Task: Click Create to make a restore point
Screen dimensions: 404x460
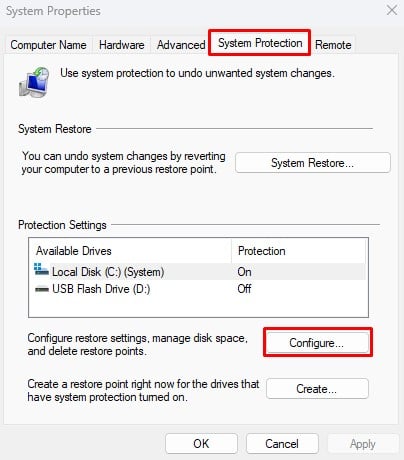Action: pyautogui.click(x=317, y=389)
